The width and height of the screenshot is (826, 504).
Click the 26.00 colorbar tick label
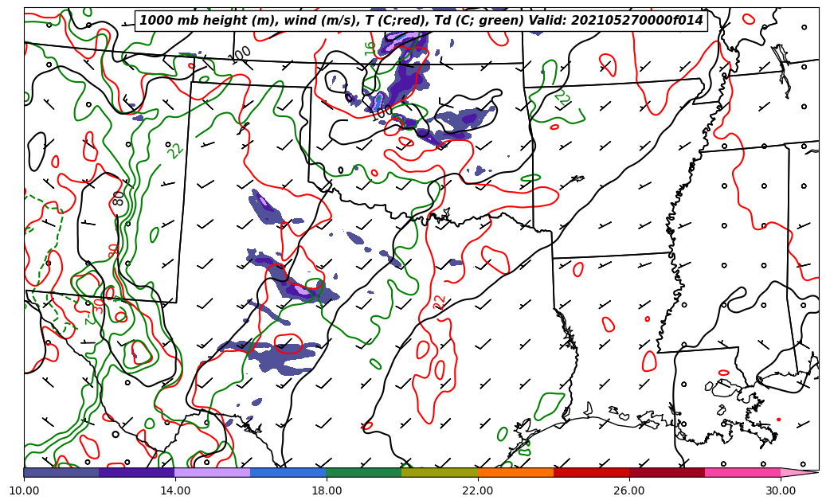(629, 490)
